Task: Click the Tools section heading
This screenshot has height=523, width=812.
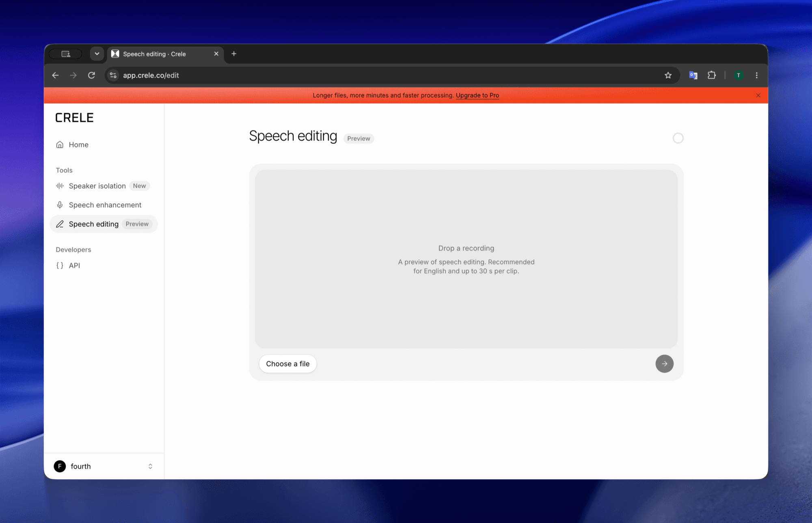Action: click(64, 170)
